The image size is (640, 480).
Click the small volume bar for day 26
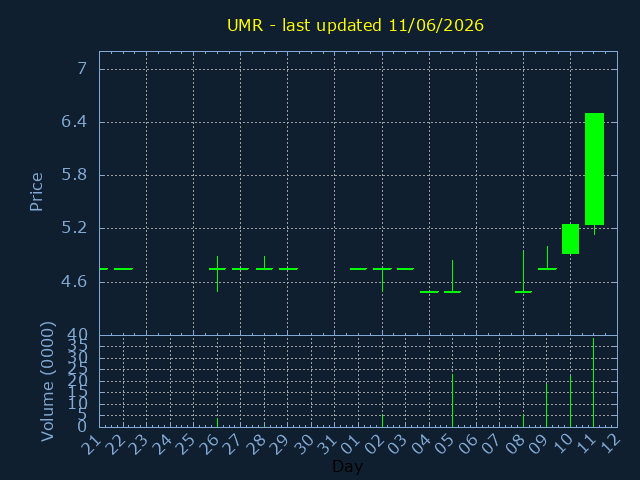click(218, 422)
